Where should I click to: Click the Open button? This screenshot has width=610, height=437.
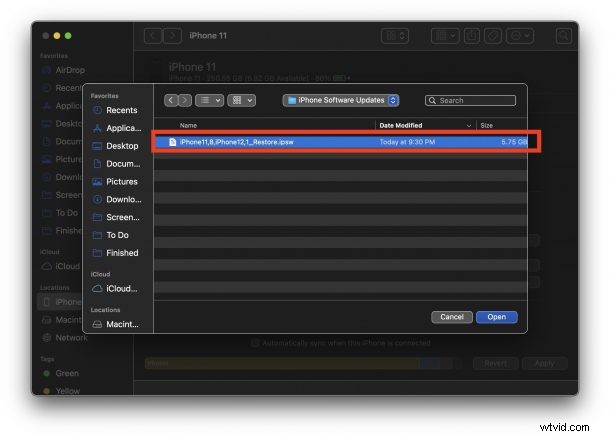(x=497, y=317)
